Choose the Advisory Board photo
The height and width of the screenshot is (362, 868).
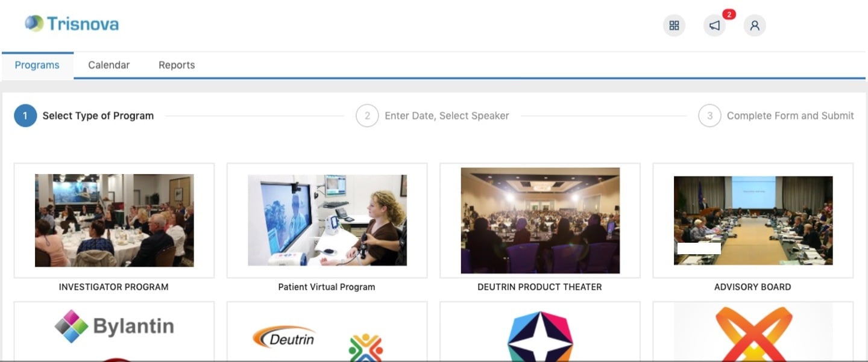753,220
